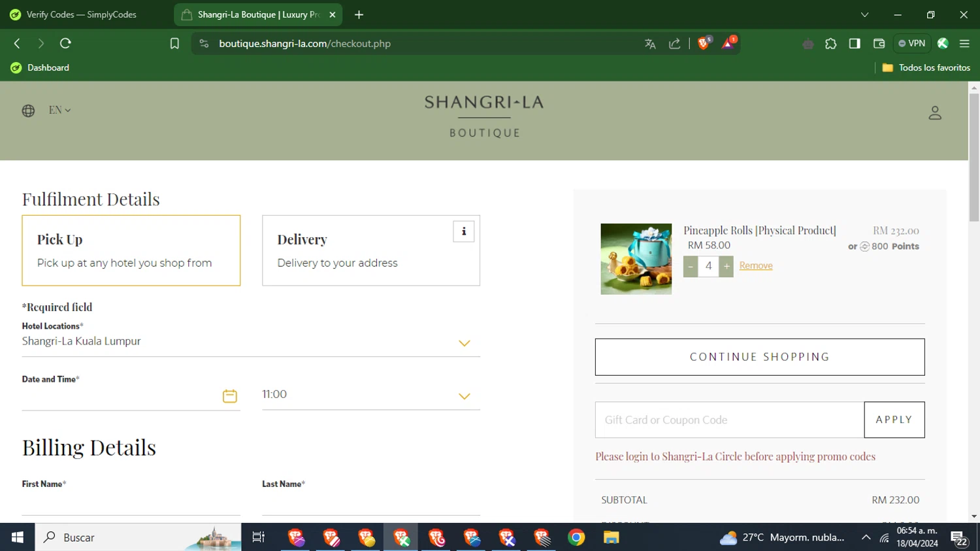The height and width of the screenshot is (551, 980).
Task: Click the taskbar clock and date
Action: pos(917,537)
